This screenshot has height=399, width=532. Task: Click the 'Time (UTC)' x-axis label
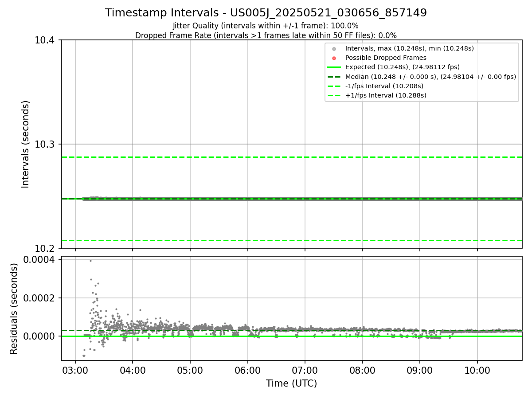291,383
